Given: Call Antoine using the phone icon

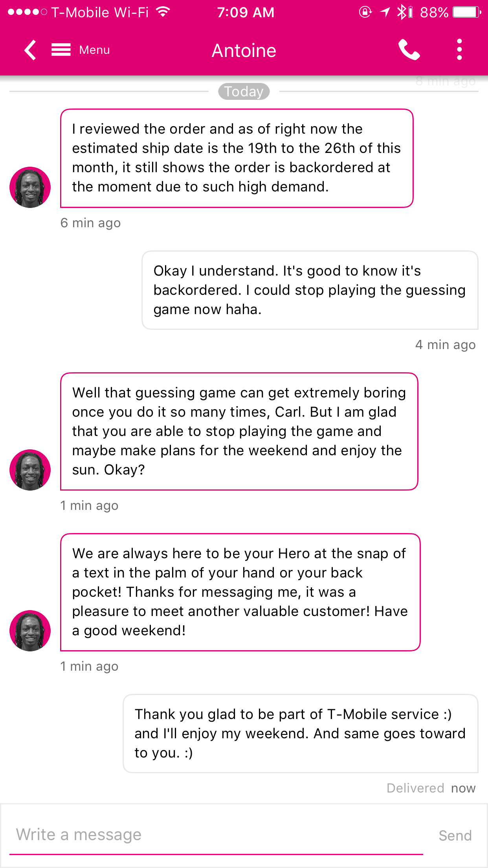Looking at the screenshot, I should [x=409, y=50].
